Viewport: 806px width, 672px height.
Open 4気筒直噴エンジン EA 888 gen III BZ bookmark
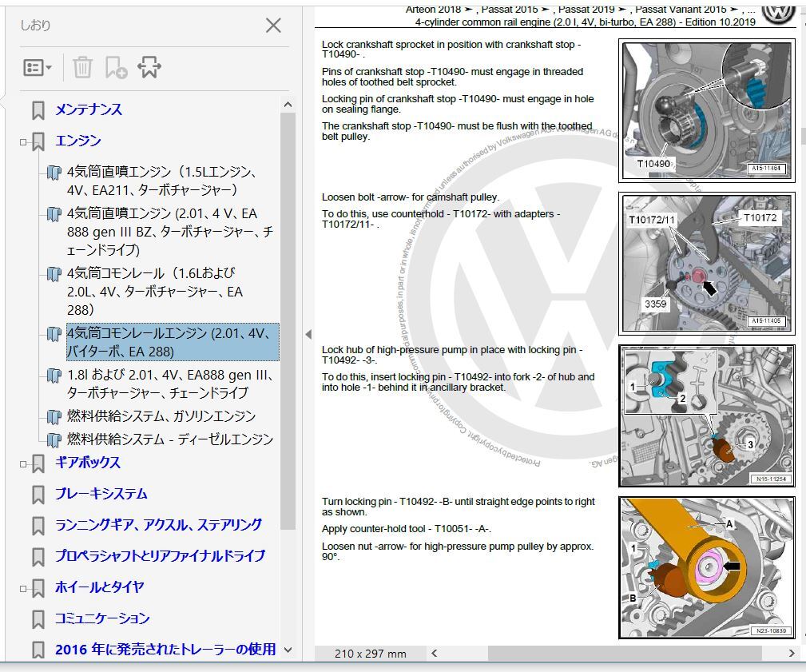click(170, 232)
